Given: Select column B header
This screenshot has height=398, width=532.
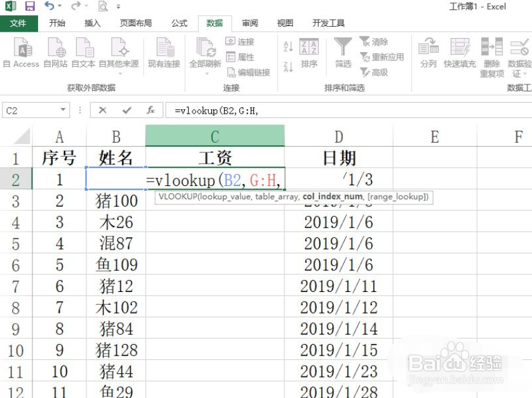Looking at the screenshot, I should [x=116, y=136].
